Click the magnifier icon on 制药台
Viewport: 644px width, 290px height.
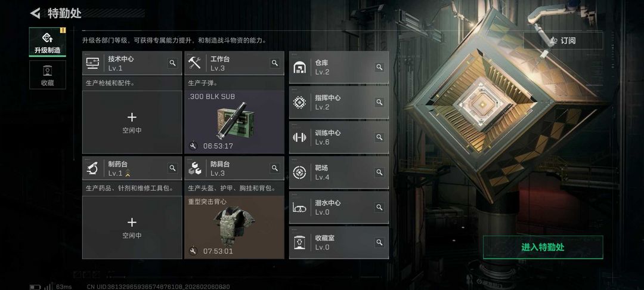(x=172, y=168)
